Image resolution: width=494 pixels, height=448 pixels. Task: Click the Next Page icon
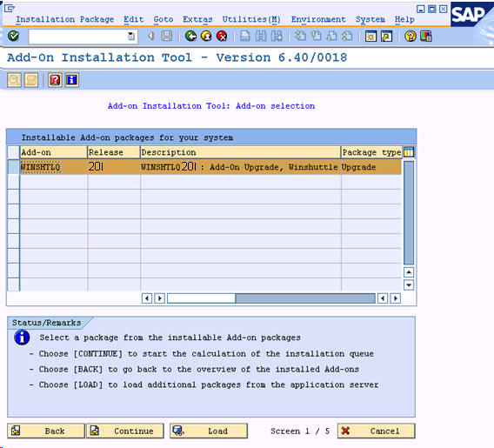pos(331,37)
